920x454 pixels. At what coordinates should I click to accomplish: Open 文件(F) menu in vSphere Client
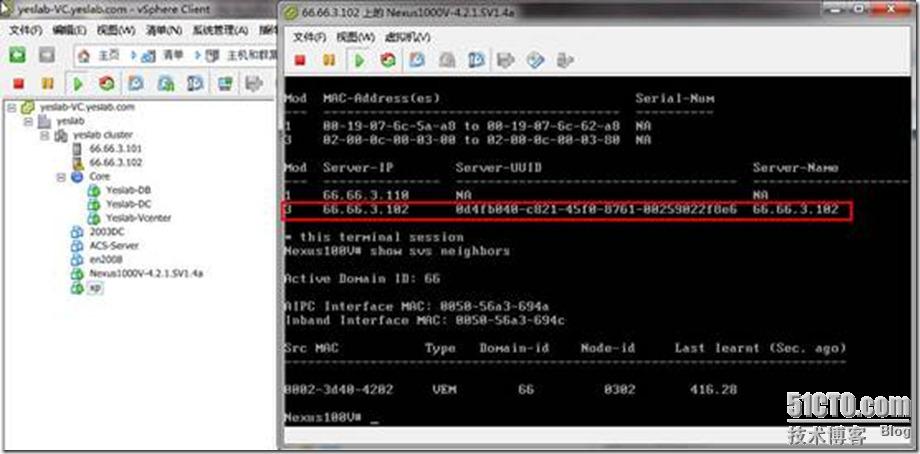(25, 30)
